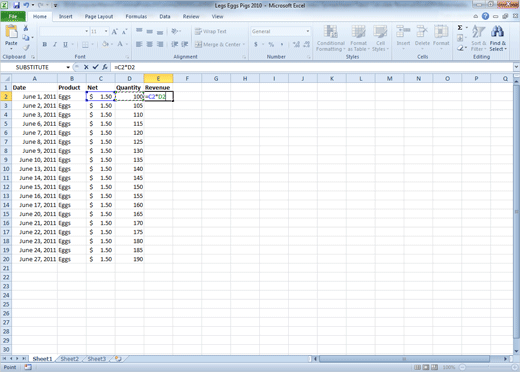Click the Format Painter brush icon
520x372 pixels.
pos(26,48)
